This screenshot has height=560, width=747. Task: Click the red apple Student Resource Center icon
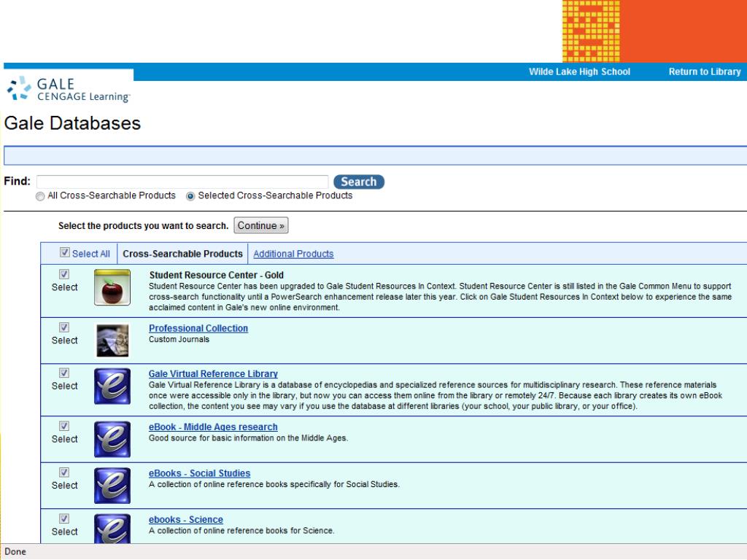coord(112,287)
